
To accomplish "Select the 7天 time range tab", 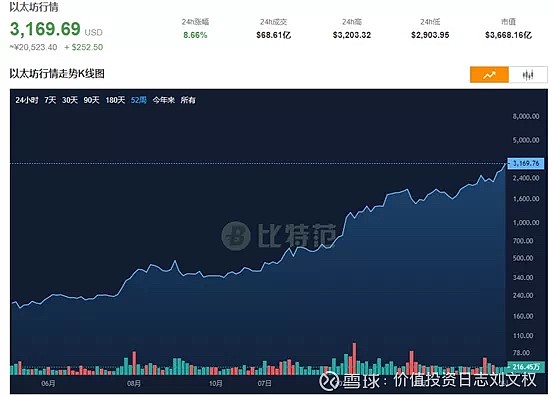I will (50, 100).
